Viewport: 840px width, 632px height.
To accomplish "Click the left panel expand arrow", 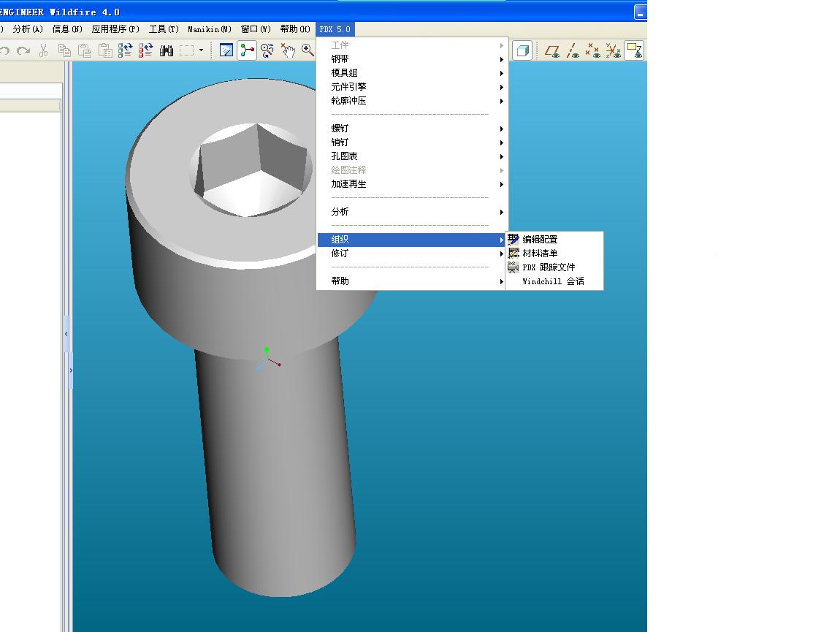I will coord(71,370).
